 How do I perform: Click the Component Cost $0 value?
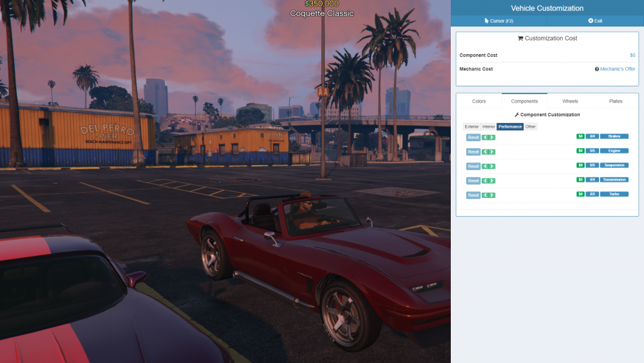coord(632,55)
